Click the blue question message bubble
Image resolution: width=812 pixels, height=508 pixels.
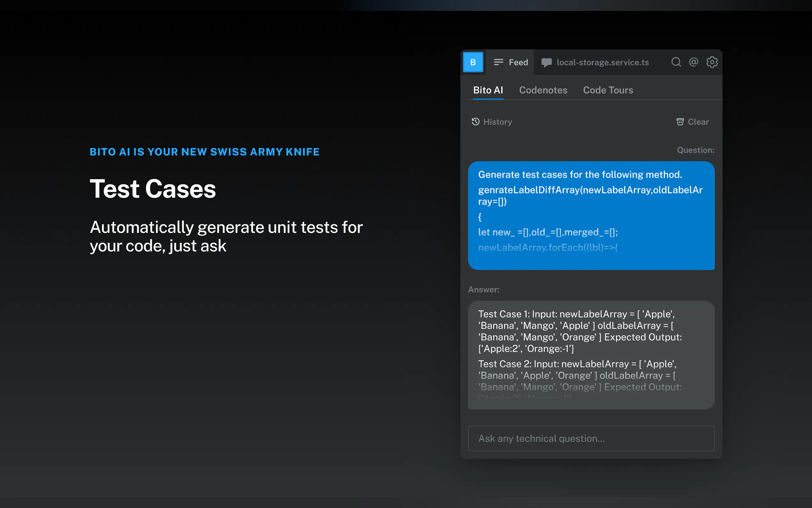coord(591,215)
